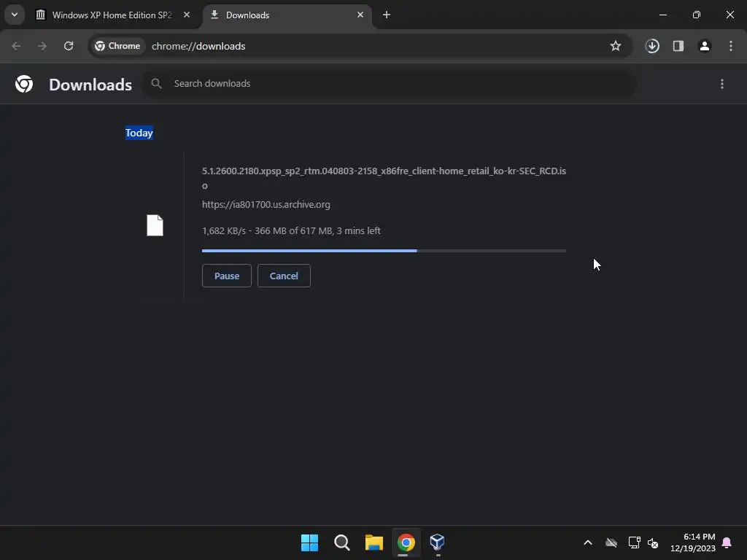The image size is (747, 560).
Task: Open the Windows Start menu
Action: (309, 542)
